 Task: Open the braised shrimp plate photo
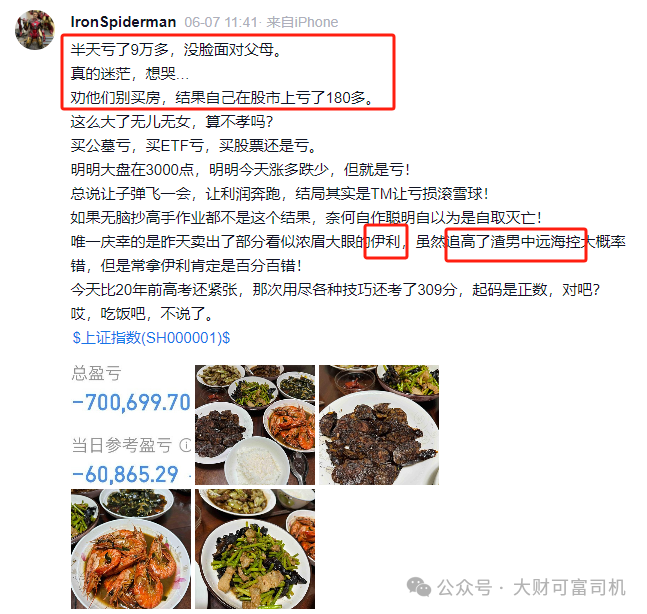click(x=131, y=549)
